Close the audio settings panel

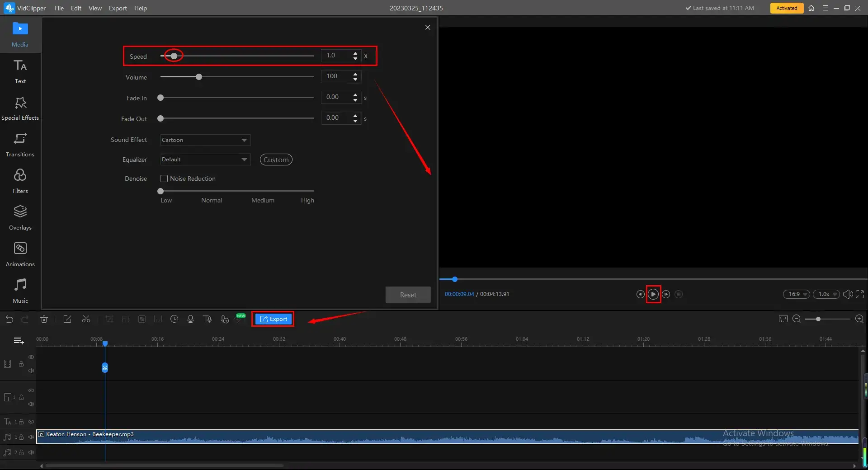pyautogui.click(x=428, y=28)
